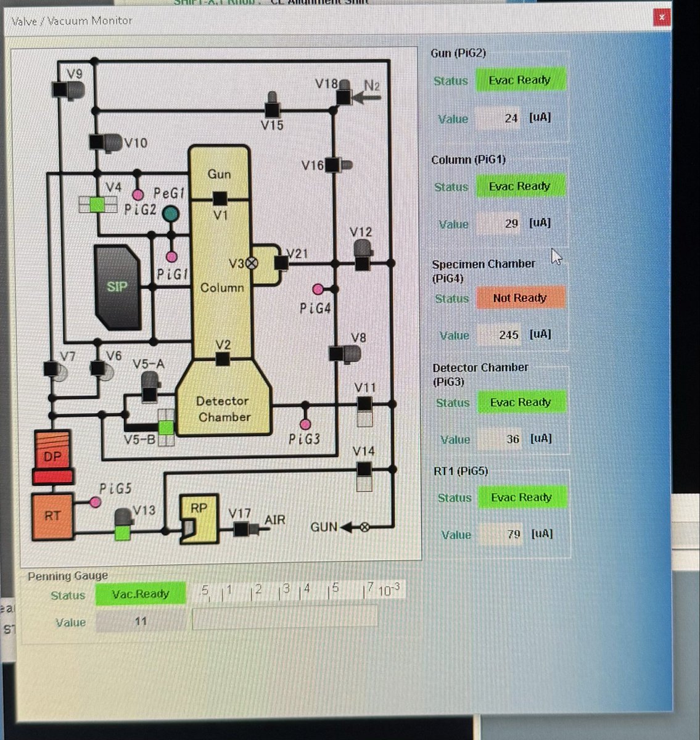This screenshot has width=700, height=740.
Task: Click the N2 inlet arrow
Action: tap(367, 97)
